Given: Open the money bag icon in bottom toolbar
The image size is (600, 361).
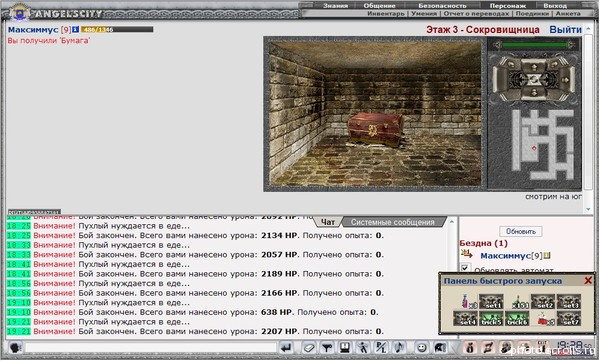Looking at the screenshot, I should [470, 348].
